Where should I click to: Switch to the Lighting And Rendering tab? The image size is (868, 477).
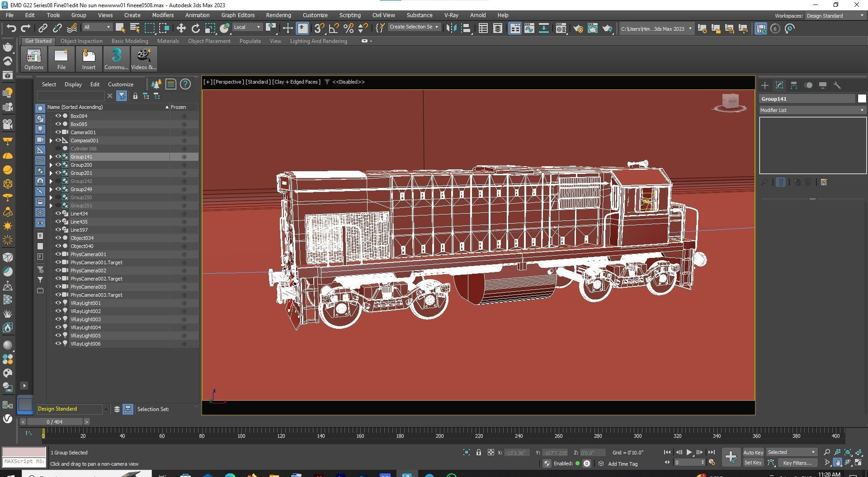[319, 41]
